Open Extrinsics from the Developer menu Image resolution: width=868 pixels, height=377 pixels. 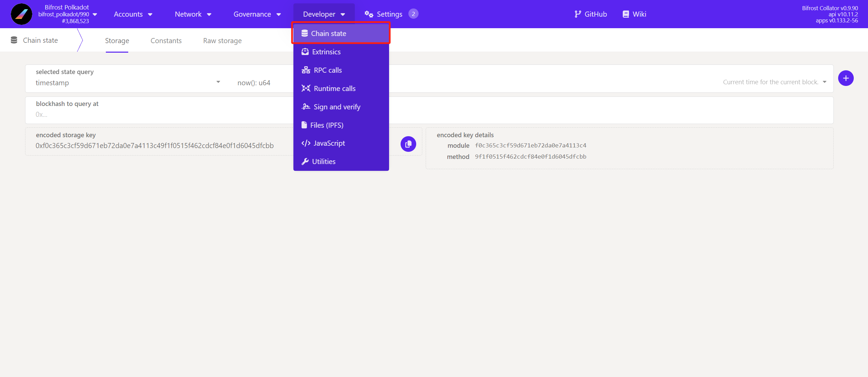click(x=326, y=52)
